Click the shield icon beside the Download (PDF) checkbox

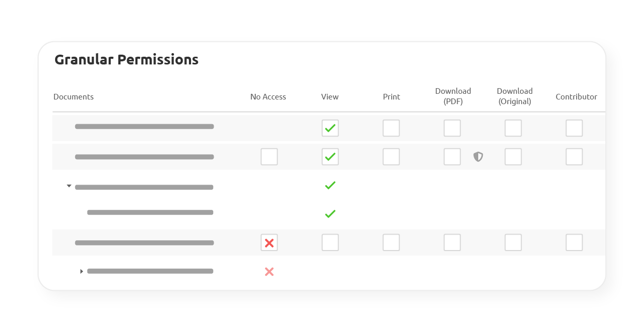point(478,157)
